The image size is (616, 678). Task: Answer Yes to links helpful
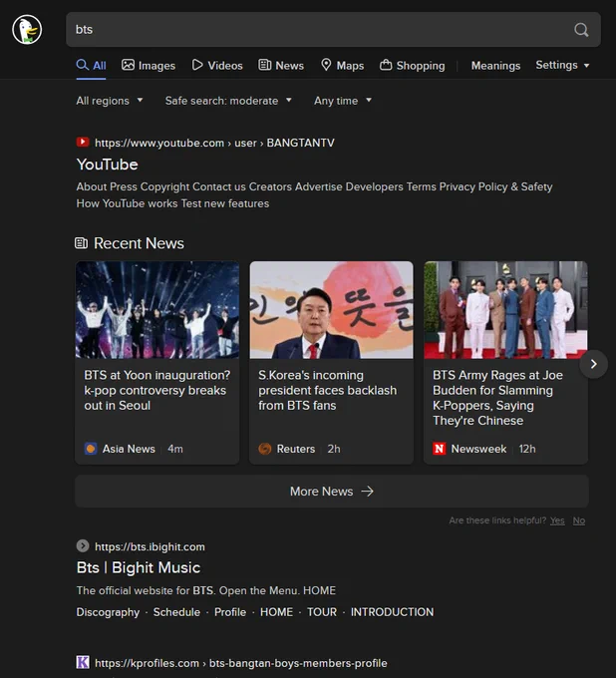tap(557, 520)
